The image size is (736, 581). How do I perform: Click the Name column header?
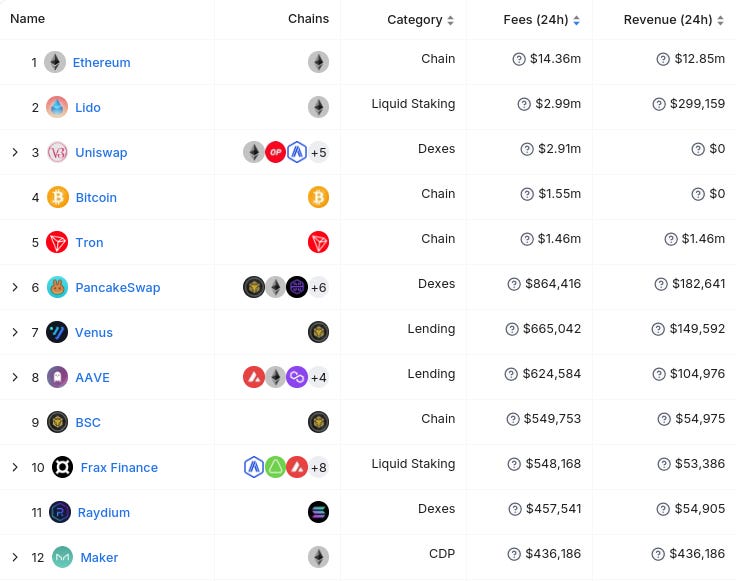coord(28,19)
